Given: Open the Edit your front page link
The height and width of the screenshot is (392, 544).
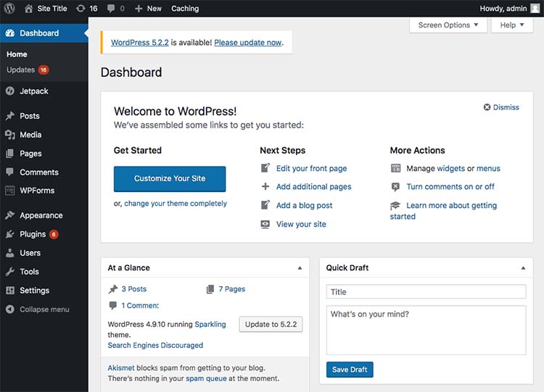Looking at the screenshot, I should (311, 168).
